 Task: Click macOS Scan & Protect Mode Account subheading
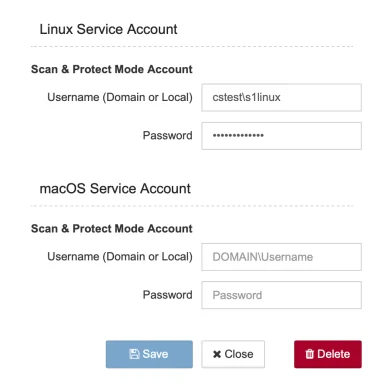(112, 229)
